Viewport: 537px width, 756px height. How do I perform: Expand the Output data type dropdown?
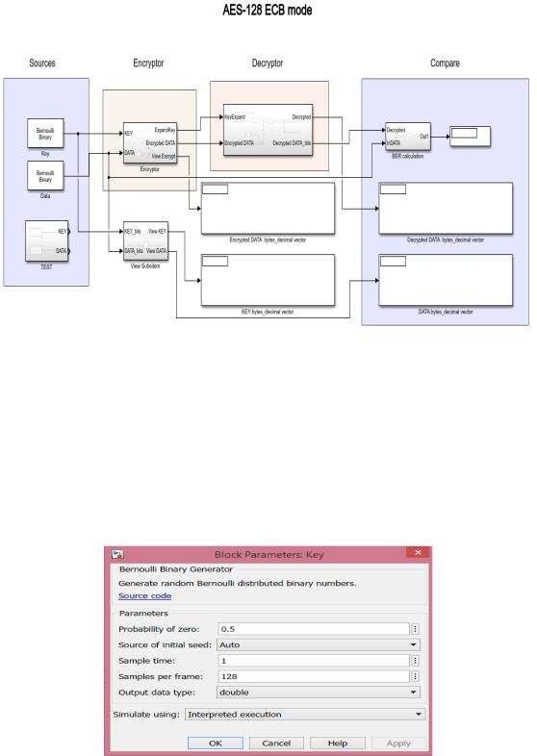point(319,693)
